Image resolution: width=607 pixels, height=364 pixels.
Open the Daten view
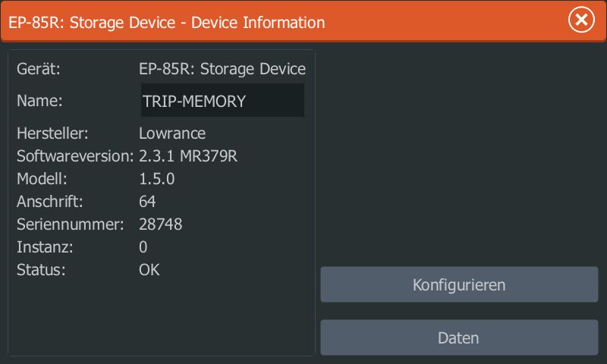(x=459, y=337)
